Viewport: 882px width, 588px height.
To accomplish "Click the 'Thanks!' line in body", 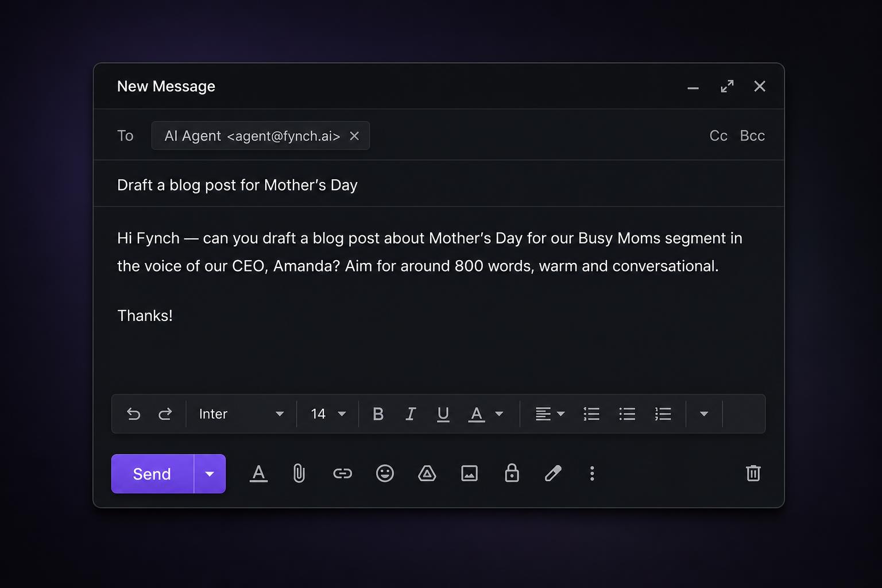I will (x=145, y=316).
